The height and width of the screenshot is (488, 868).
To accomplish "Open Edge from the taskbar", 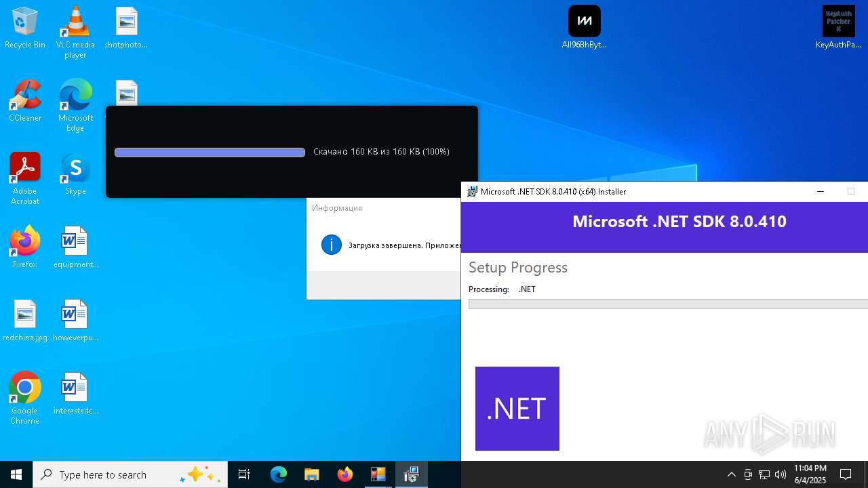I will [x=279, y=474].
